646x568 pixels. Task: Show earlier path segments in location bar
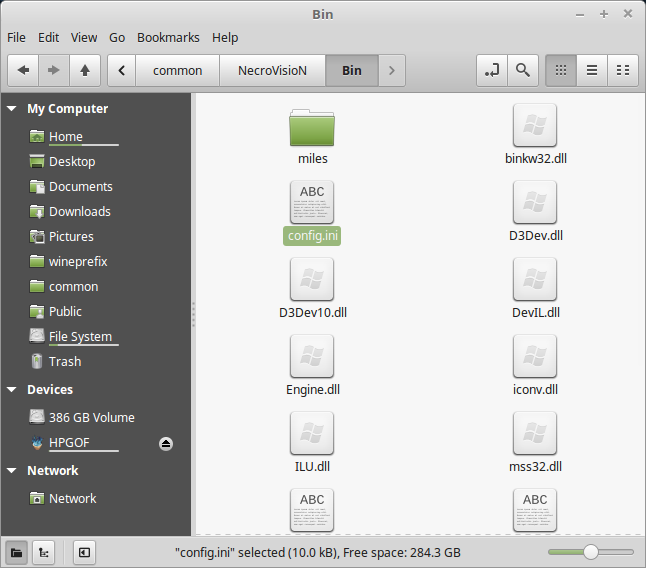[122, 70]
